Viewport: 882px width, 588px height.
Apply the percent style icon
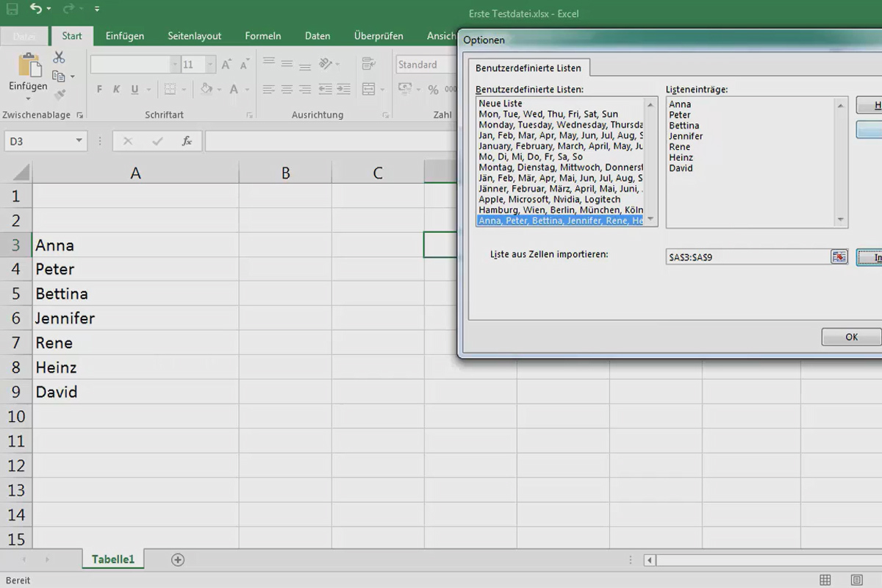[433, 90]
